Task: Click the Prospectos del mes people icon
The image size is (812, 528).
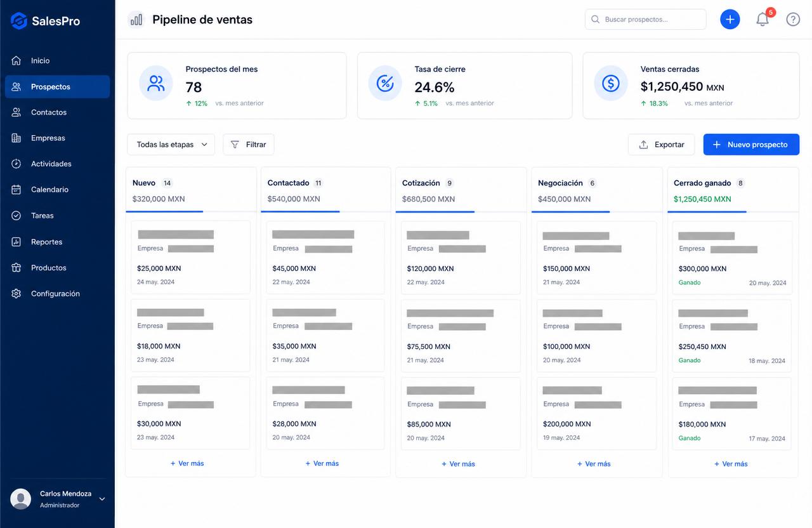Action: [x=156, y=83]
